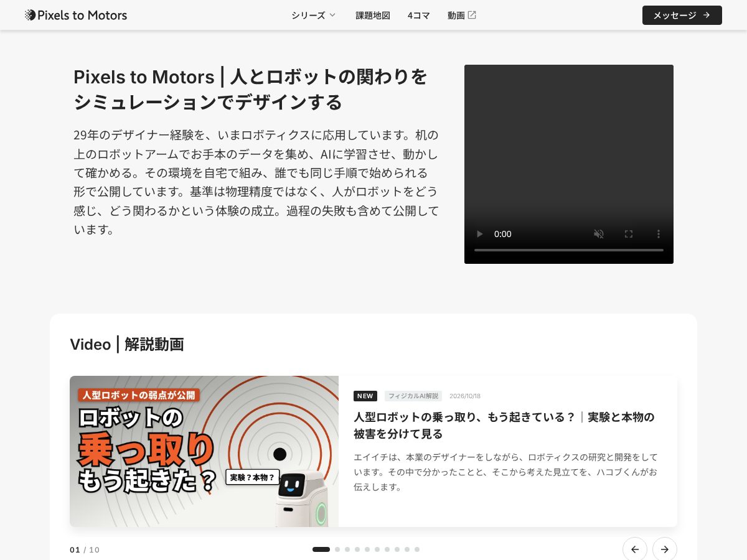Viewport: 747px width, 560px height.
Task: Seek on the video progress bar
Action: pyautogui.click(x=569, y=250)
